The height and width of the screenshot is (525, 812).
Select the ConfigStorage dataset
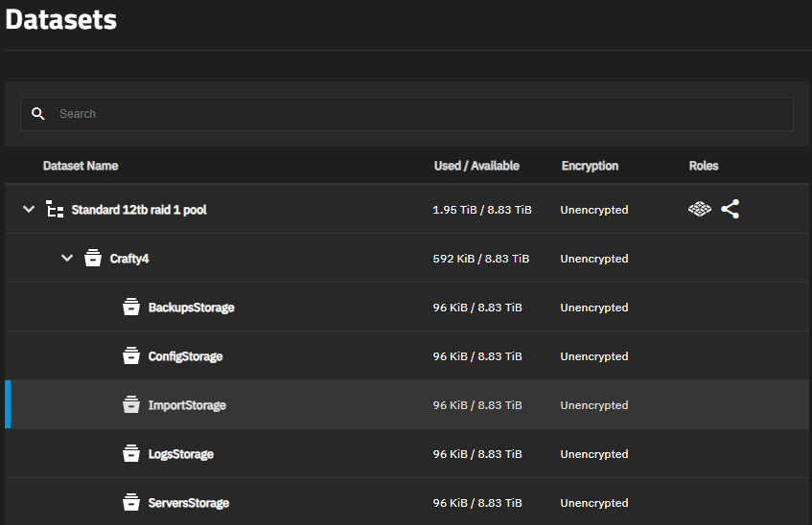(185, 356)
